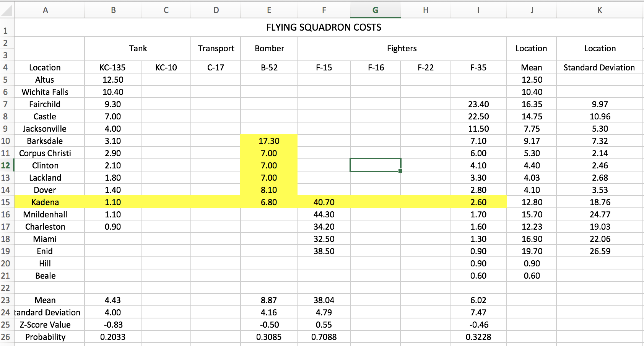Screen dimensions: 644x346
Task: Select the Barksdale cell
Action: click(x=49, y=141)
